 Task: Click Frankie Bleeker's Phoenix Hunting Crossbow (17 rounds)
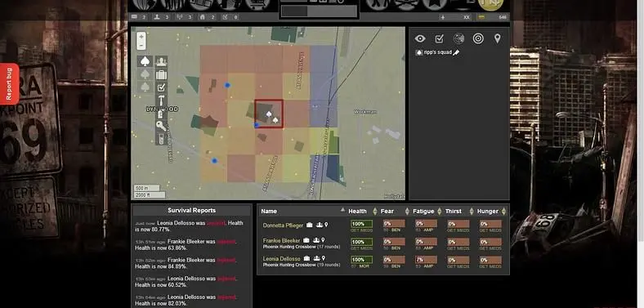tap(302, 247)
